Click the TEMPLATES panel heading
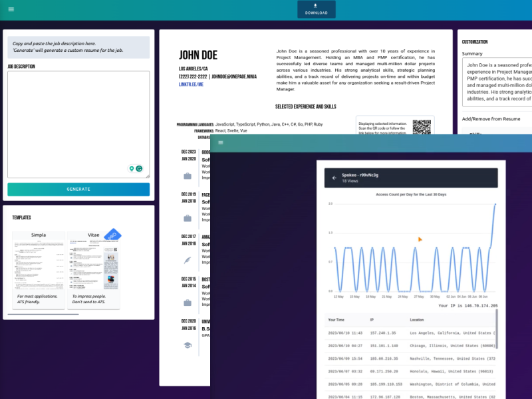Image resolution: width=532 pixels, height=399 pixels. point(21,217)
